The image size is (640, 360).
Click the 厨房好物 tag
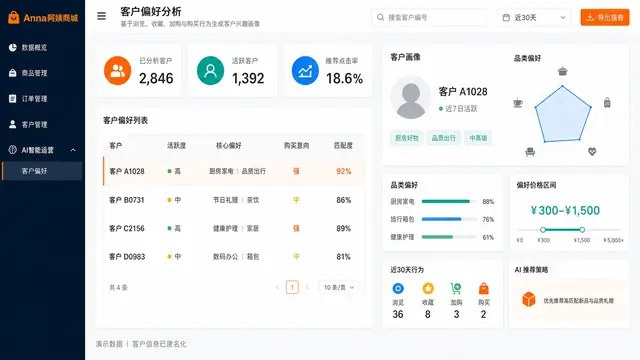coord(407,138)
